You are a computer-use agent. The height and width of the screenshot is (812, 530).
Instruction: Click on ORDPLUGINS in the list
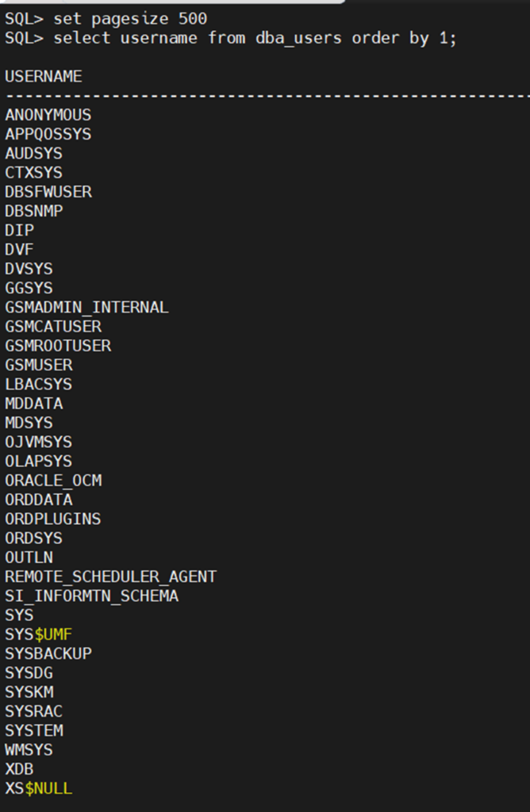(53, 519)
